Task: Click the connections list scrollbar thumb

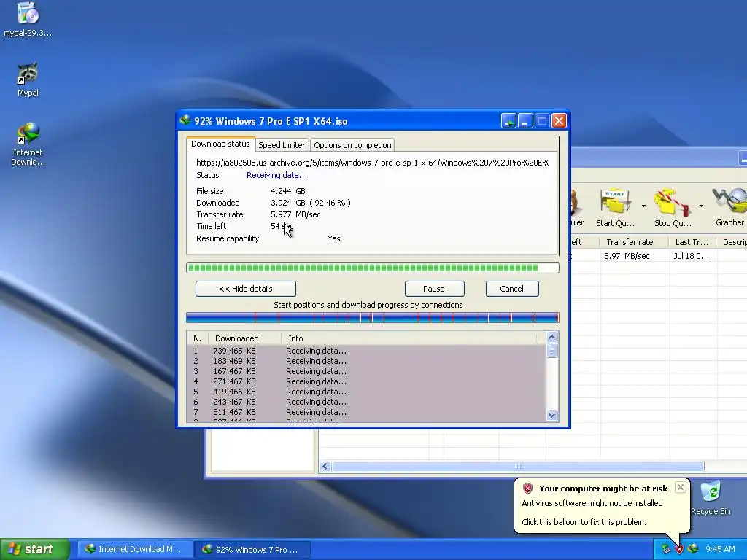Action: (x=551, y=351)
